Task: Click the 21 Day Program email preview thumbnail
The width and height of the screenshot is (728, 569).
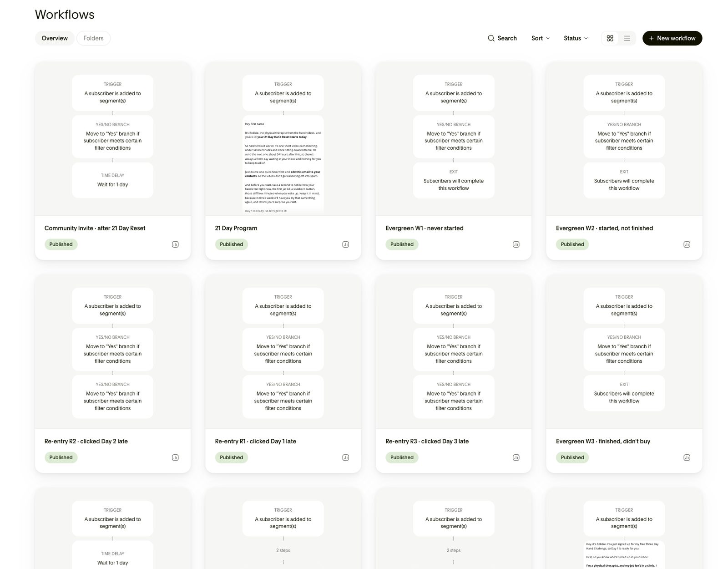Action: coord(283,165)
